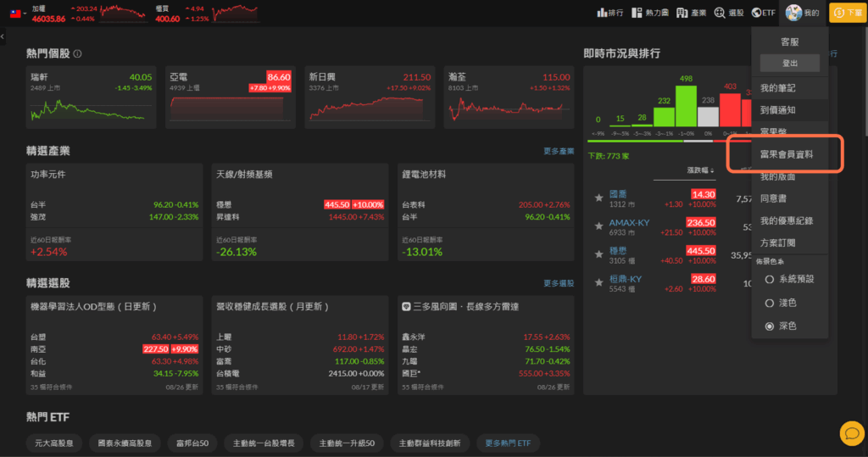The image size is (868, 457).
Task: Collapse the left sidebar chevron
Action: pos(3,36)
